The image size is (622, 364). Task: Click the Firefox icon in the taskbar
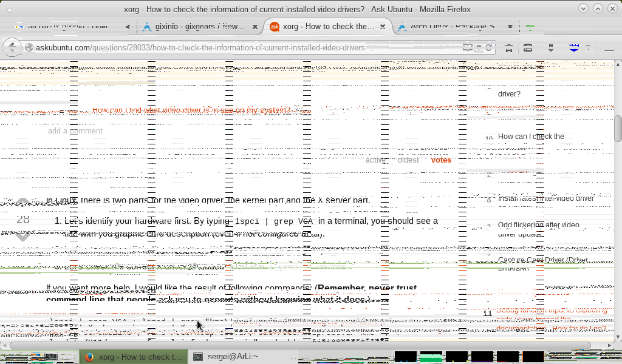point(89,357)
